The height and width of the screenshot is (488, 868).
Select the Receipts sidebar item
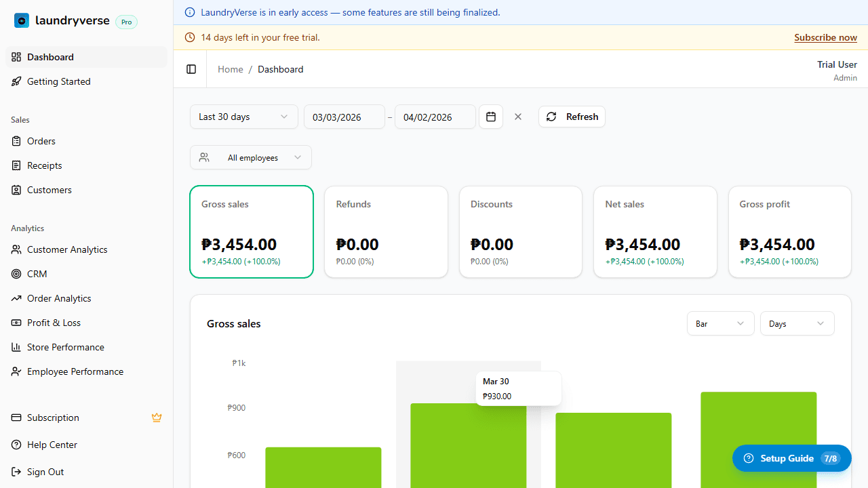[44, 165]
